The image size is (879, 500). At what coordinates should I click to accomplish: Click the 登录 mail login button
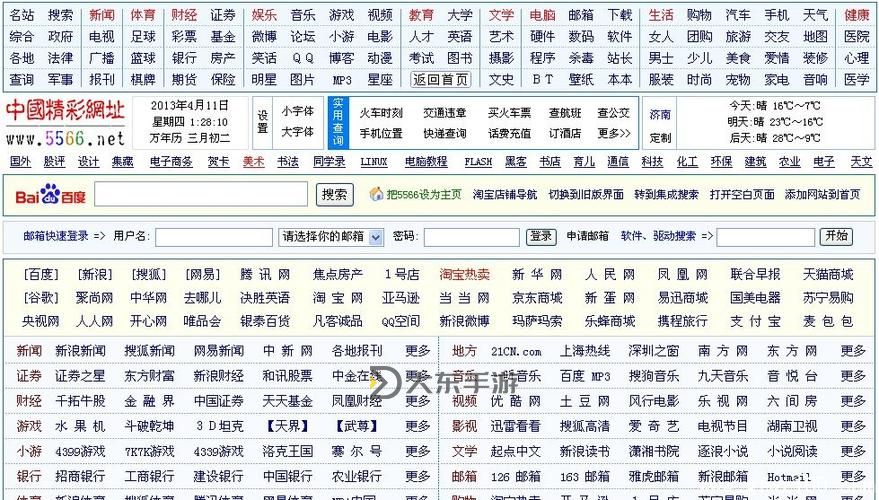point(541,237)
